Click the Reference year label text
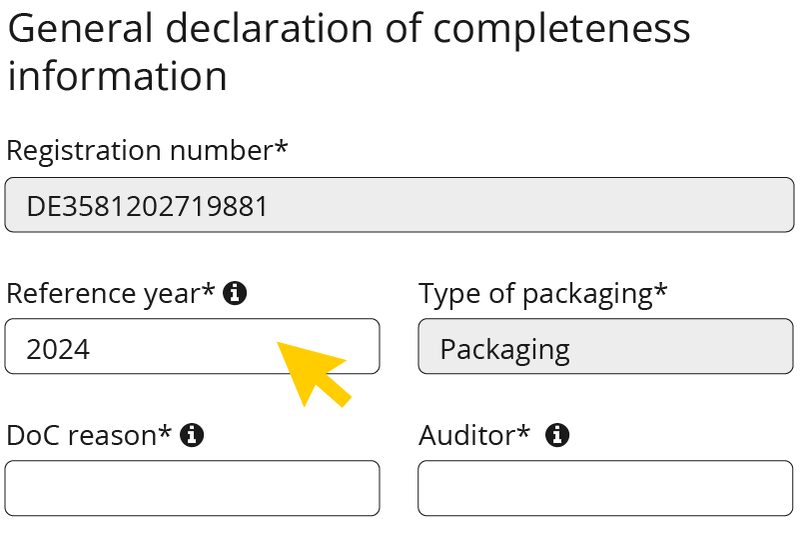The height and width of the screenshot is (534, 800). tap(111, 294)
